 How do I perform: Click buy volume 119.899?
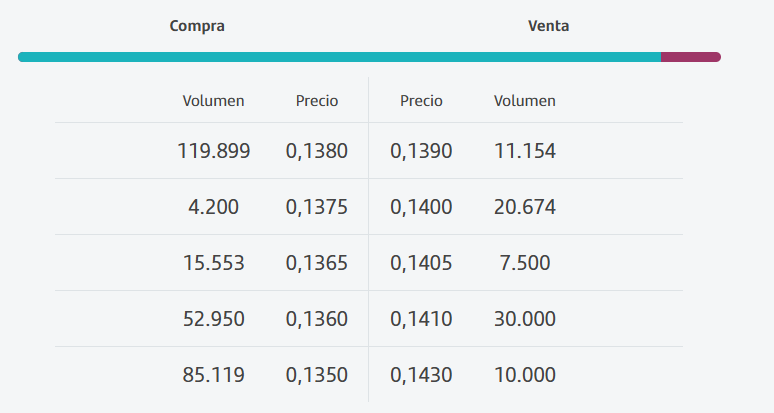coord(213,151)
